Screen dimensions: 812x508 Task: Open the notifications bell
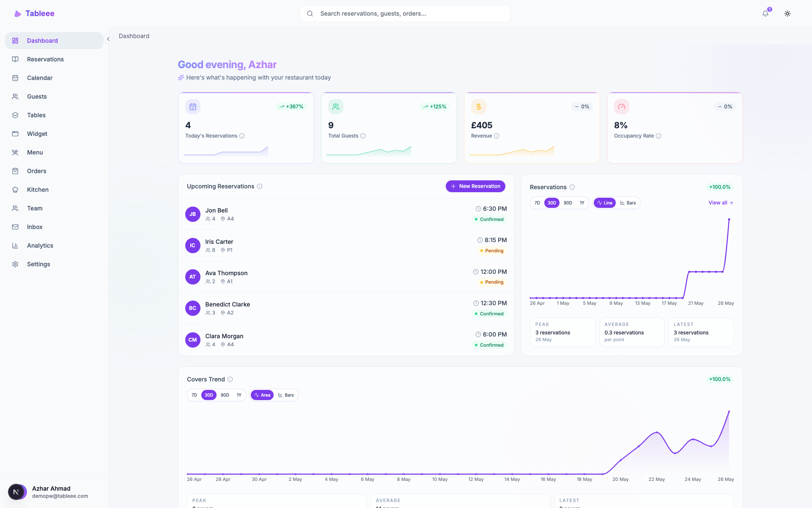click(x=765, y=14)
